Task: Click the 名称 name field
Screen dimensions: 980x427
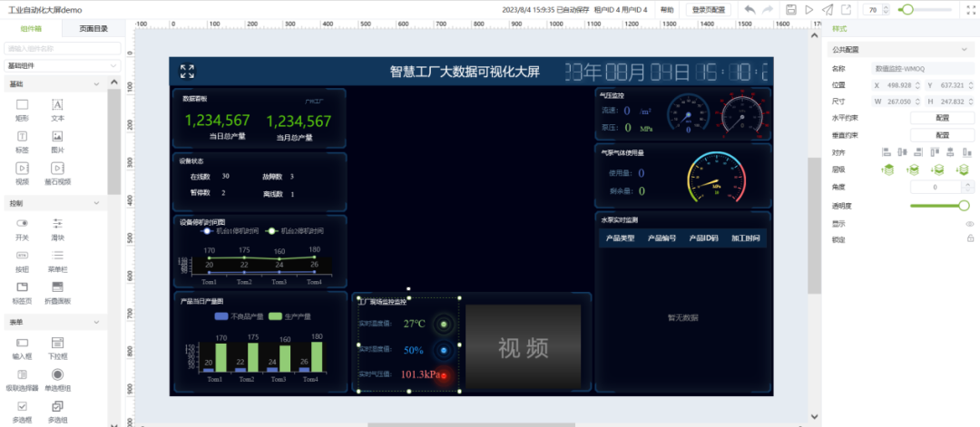Action: pos(923,69)
